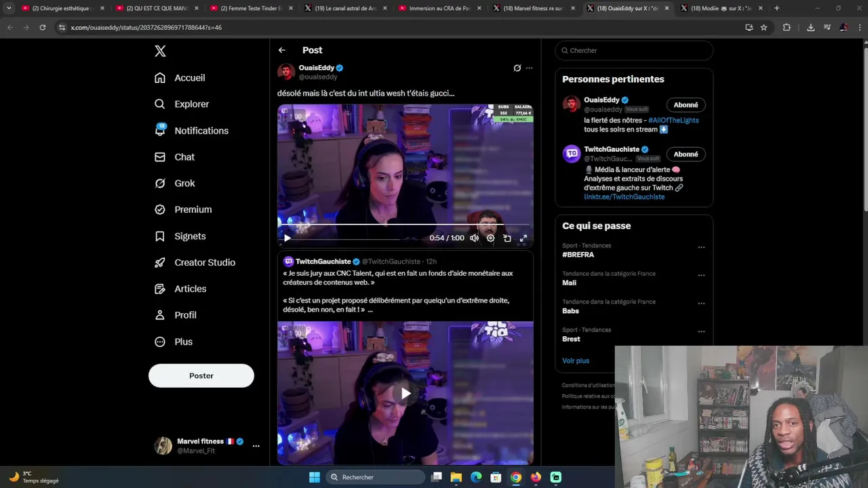Viewport: 868px width, 488px height.
Task: Open the #AllOfTheLights hashtag
Action: (x=673, y=121)
